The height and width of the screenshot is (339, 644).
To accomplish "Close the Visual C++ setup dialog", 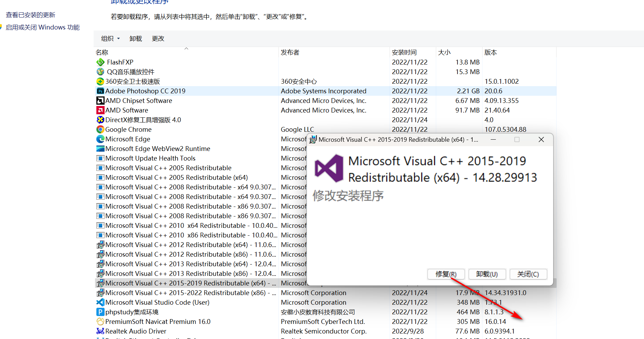I will (541, 140).
